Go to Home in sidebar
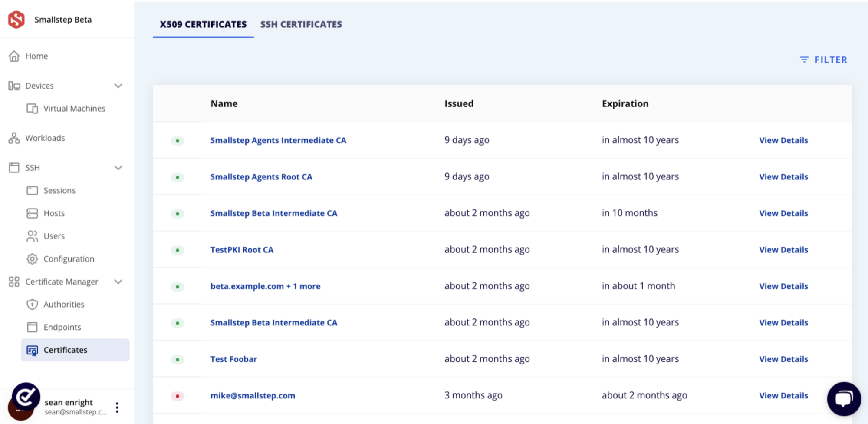Image resolution: width=868 pixels, height=424 pixels. 36,56
